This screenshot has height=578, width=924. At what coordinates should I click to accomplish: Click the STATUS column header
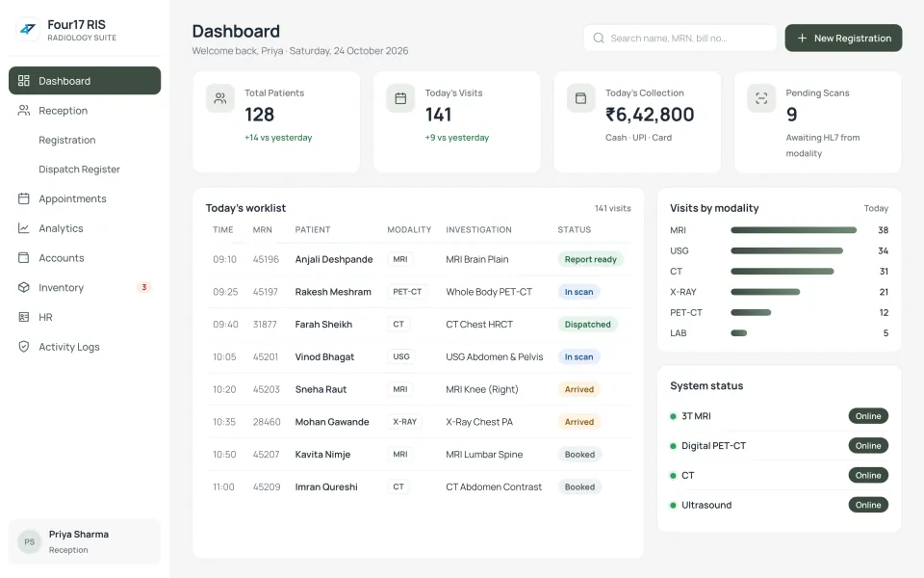point(574,230)
